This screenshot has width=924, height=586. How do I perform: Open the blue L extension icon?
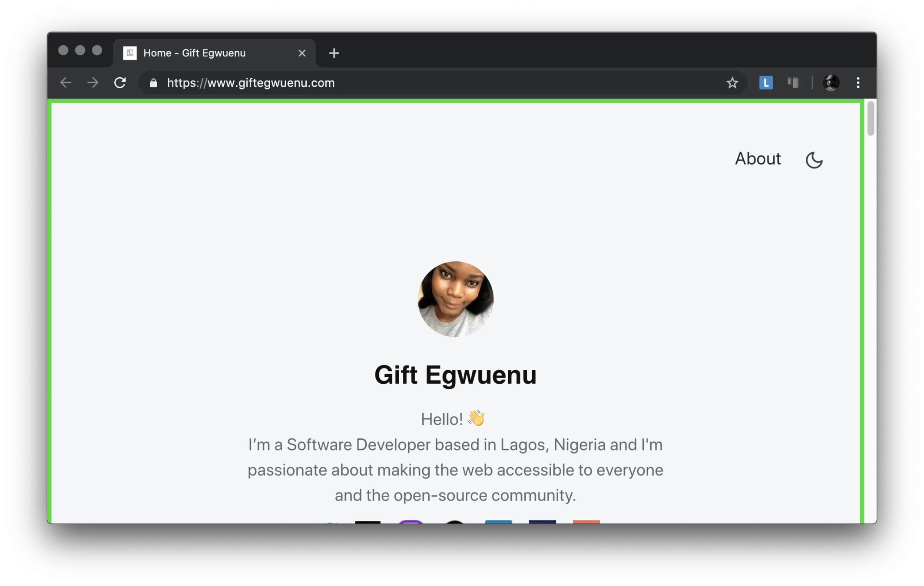[x=766, y=82]
